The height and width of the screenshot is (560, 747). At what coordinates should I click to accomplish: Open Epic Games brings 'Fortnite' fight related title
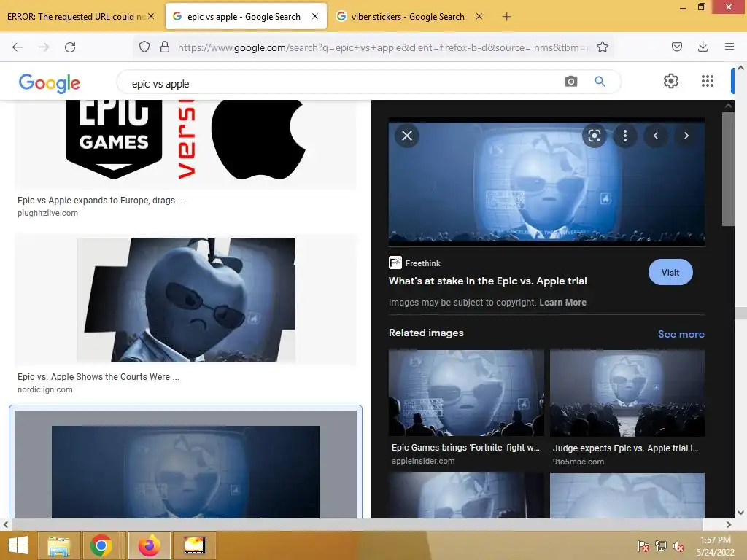(x=465, y=448)
